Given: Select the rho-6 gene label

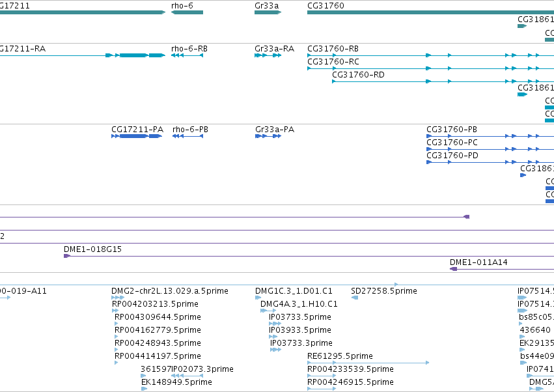Looking at the screenshot, I should (x=182, y=6).
